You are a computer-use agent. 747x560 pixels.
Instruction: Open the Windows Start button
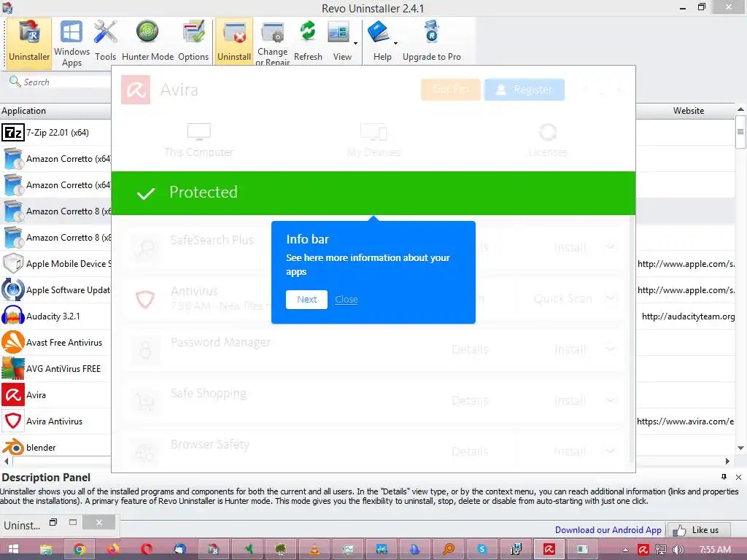13,549
